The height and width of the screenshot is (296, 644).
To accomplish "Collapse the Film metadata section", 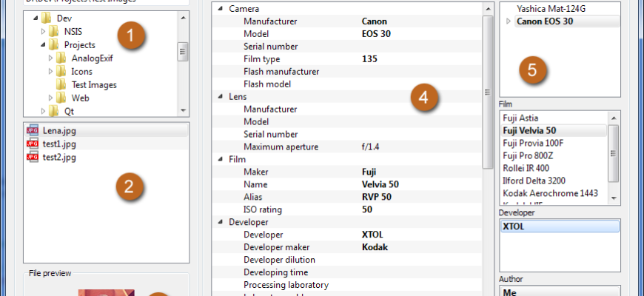I will pos(220,159).
